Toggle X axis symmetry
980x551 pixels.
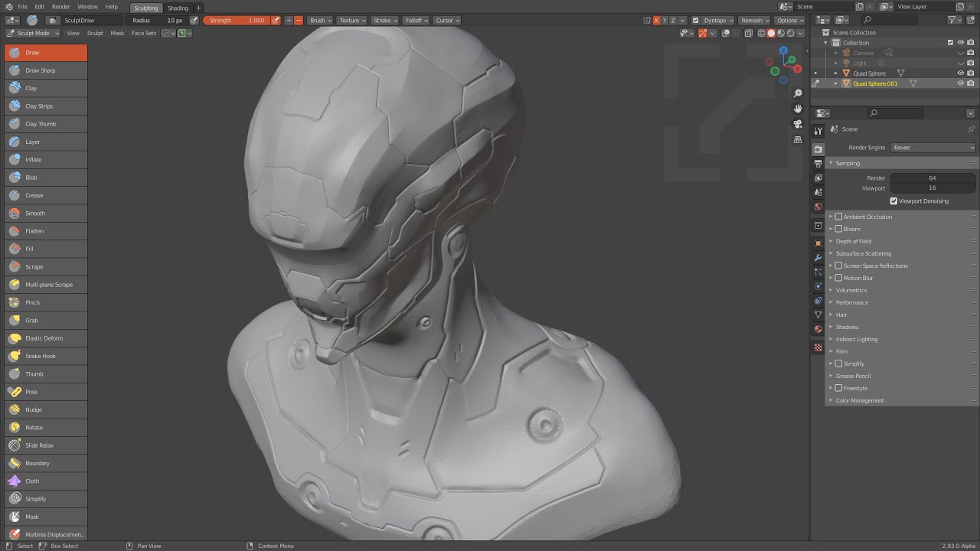pyautogui.click(x=656, y=21)
